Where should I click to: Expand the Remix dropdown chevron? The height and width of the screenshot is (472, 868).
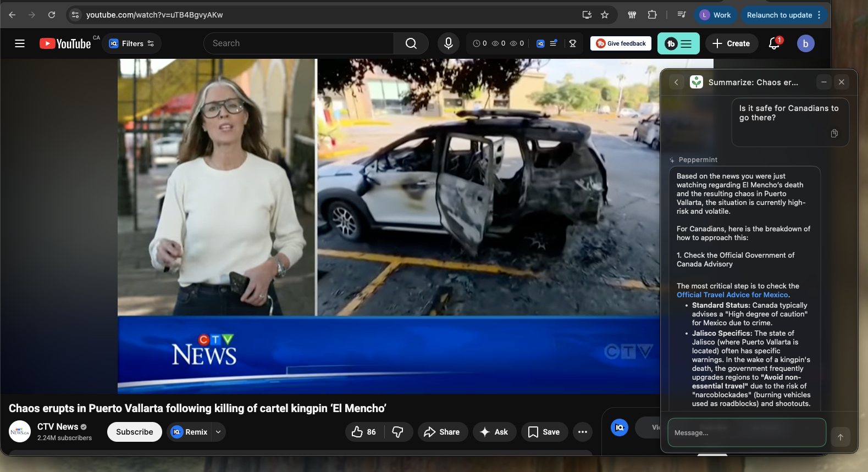click(218, 432)
